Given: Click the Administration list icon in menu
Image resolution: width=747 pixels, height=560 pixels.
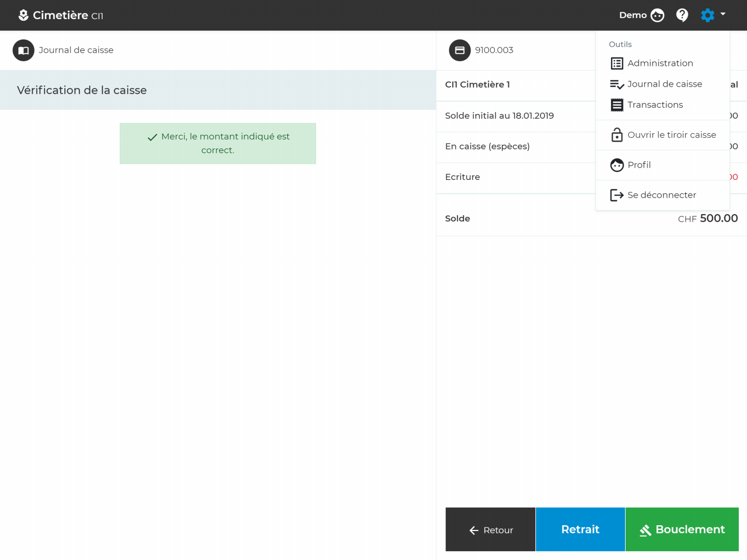Looking at the screenshot, I should click(617, 63).
